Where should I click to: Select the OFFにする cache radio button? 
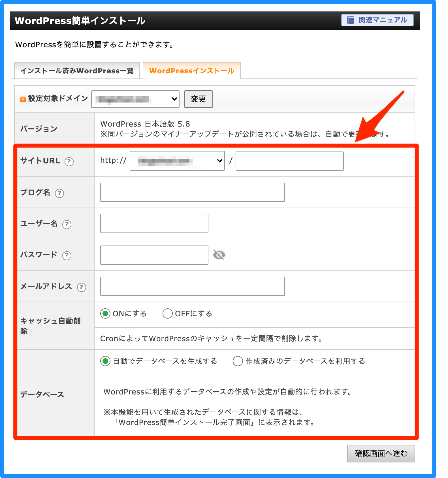168,313
